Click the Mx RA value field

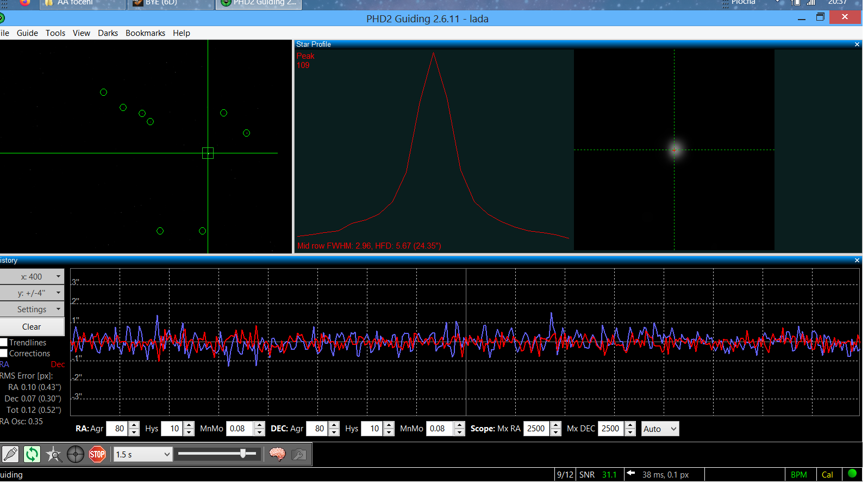click(x=536, y=429)
